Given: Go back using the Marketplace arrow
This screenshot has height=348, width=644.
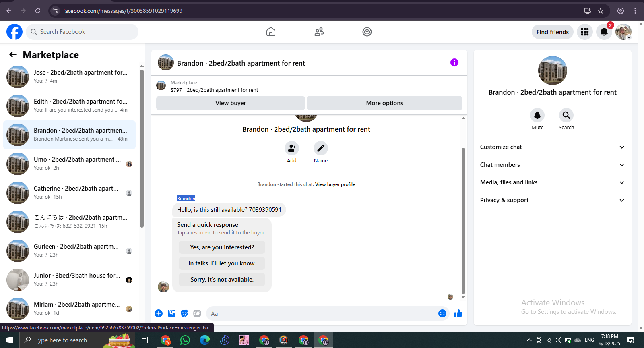Looking at the screenshot, I should 13,54.
